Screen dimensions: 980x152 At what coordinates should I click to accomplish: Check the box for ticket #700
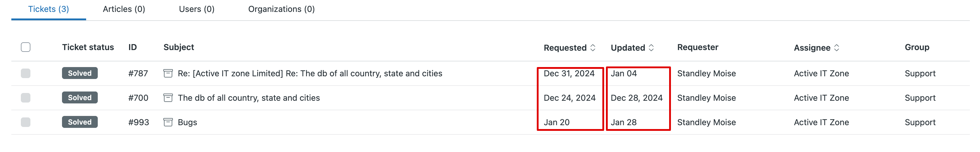(x=26, y=98)
